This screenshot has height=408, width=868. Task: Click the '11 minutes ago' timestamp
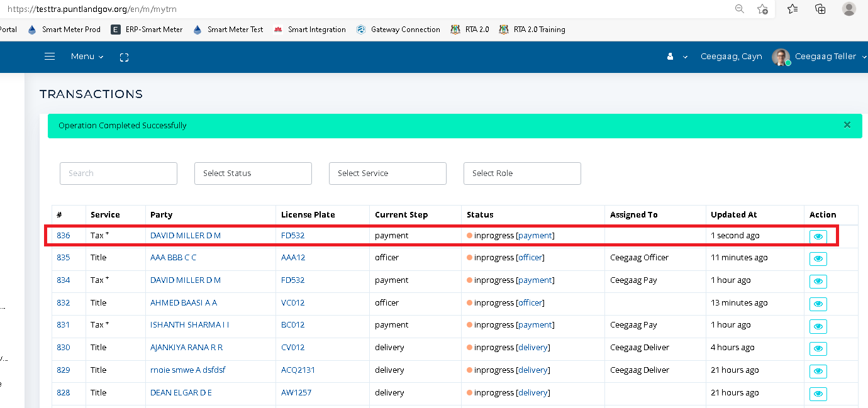(x=740, y=257)
